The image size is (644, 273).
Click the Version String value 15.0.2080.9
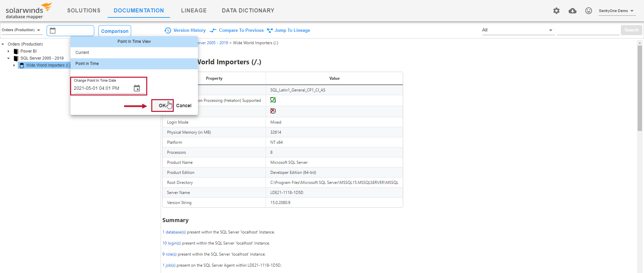280,203
